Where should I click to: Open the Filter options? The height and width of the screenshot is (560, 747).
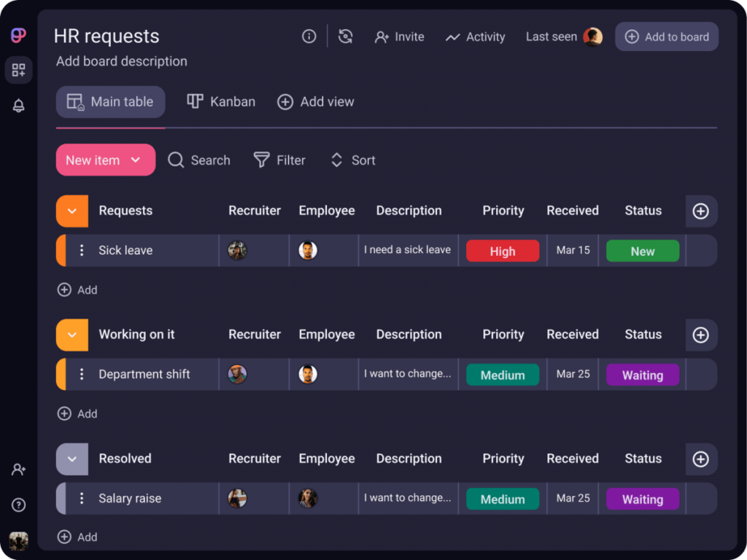pos(279,160)
